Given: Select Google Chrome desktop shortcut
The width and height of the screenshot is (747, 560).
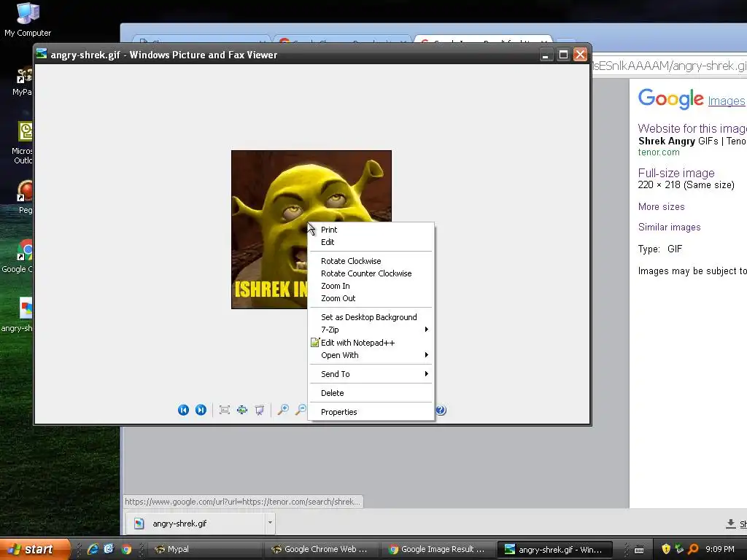Looking at the screenshot, I should tap(19, 256).
